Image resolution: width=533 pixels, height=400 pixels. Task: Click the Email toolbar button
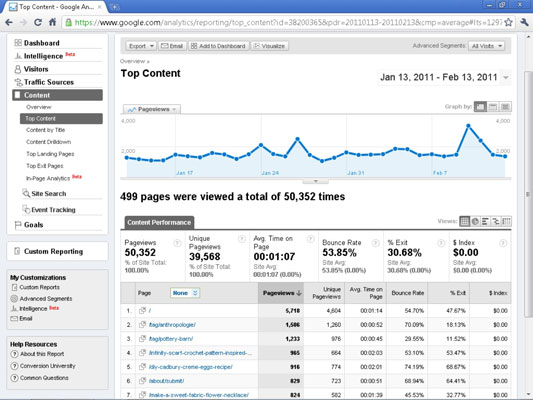tap(172, 46)
